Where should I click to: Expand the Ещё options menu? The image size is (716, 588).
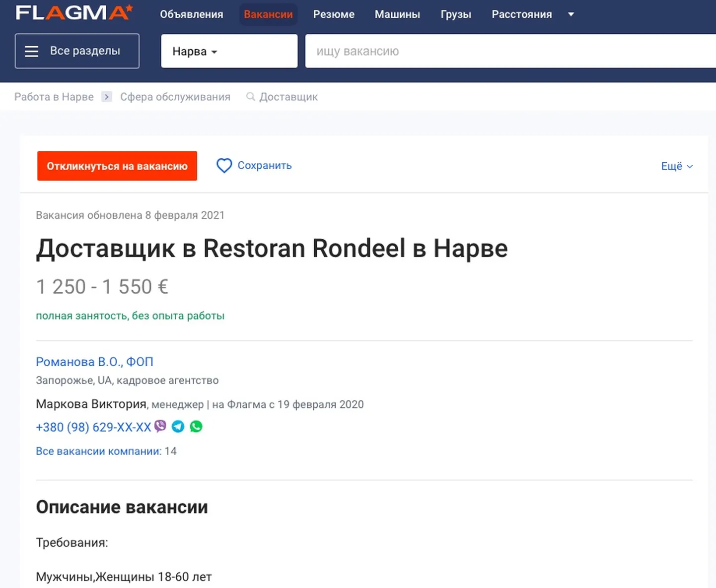[x=677, y=166]
